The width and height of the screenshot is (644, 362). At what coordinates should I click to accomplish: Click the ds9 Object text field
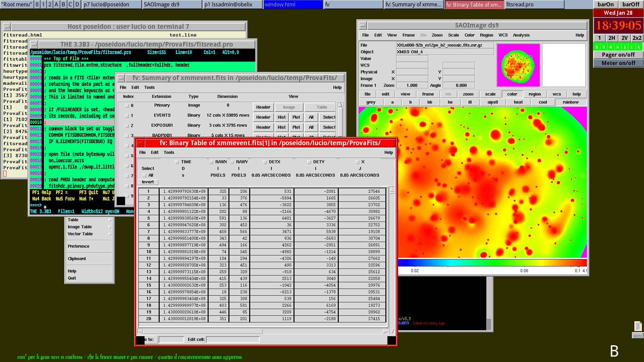click(x=445, y=52)
